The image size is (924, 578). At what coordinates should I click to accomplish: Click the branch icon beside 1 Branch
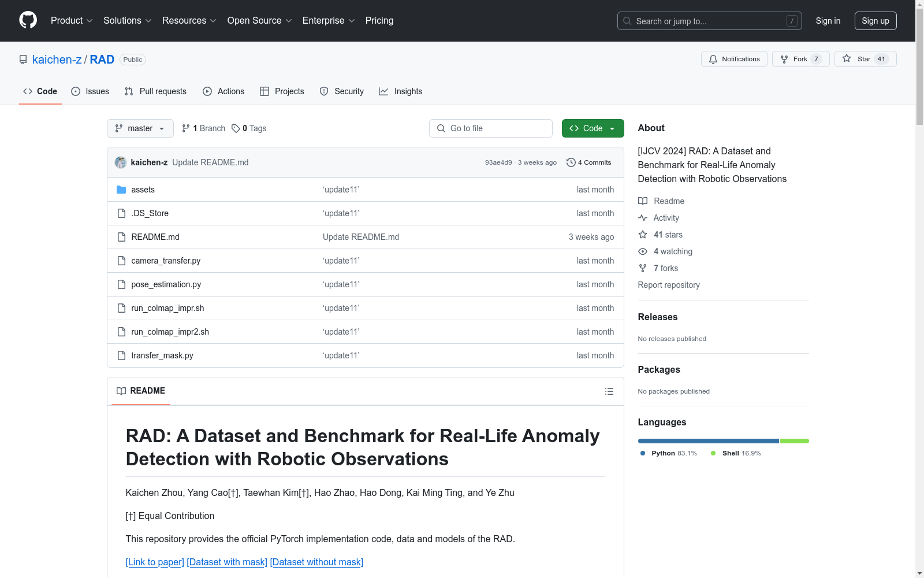pos(186,128)
